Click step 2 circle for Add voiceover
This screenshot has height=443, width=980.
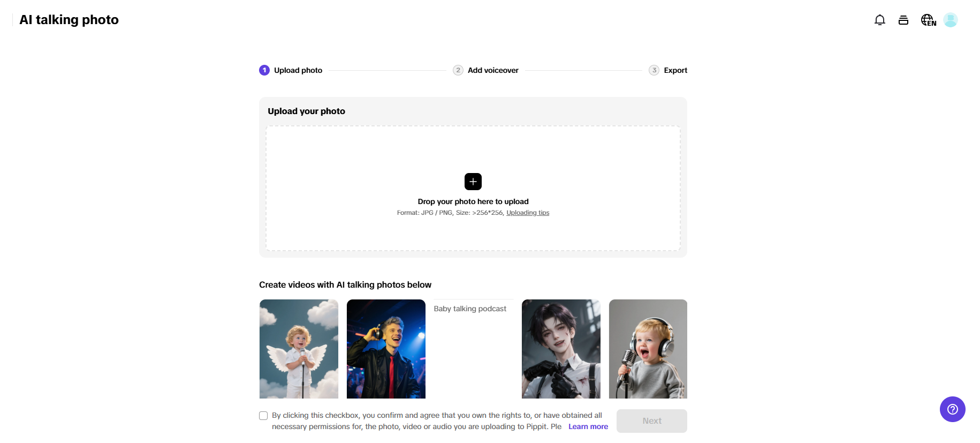(x=458, y=70)
